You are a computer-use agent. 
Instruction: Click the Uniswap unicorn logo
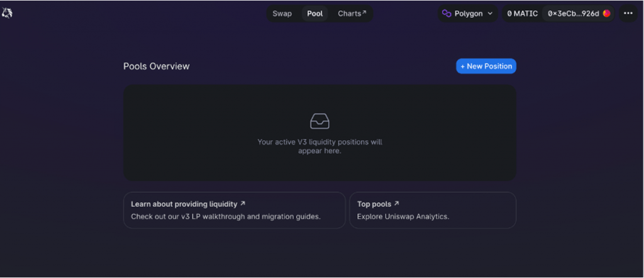coord(8,13)
